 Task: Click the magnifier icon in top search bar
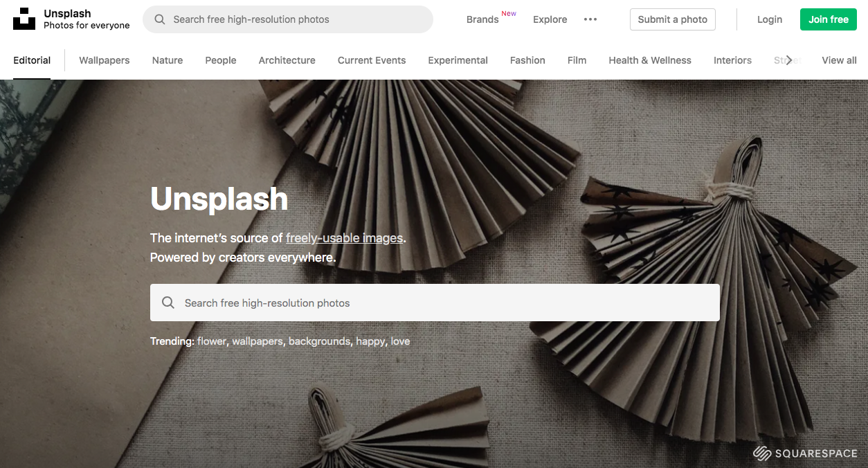click(x=160, y=19)
